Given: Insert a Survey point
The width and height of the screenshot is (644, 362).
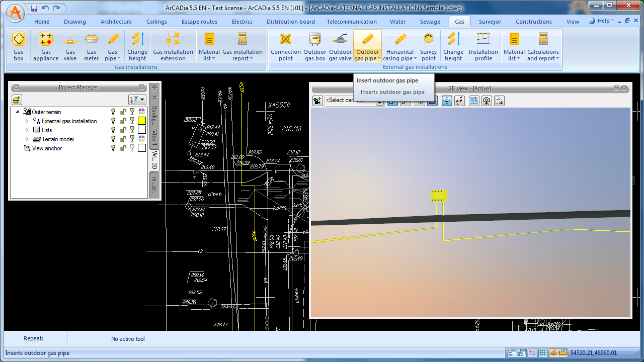Looking at the screenshot, I should click(428, 39).
